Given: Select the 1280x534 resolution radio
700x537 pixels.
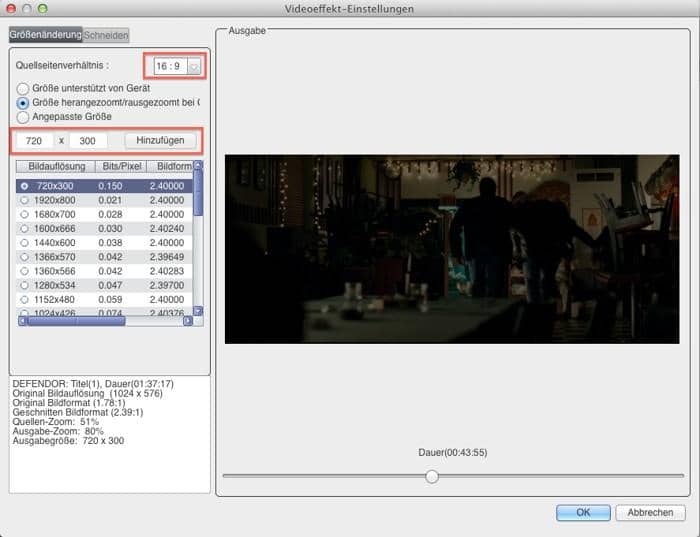Looking at the screenshot, I should [x=25, y=285].
